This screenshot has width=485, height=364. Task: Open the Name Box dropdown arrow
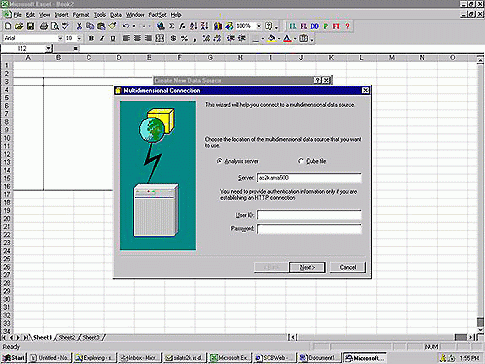coord(49,49)
